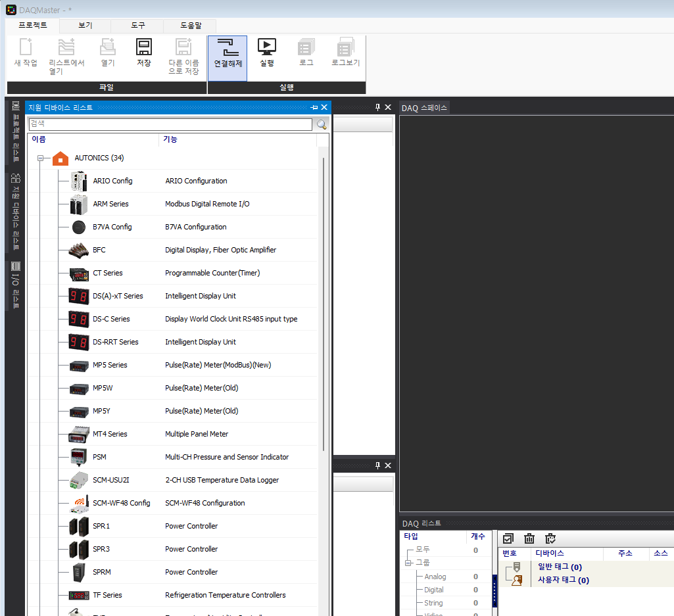Click the 로그 log icon

click(x=306, y=47)
